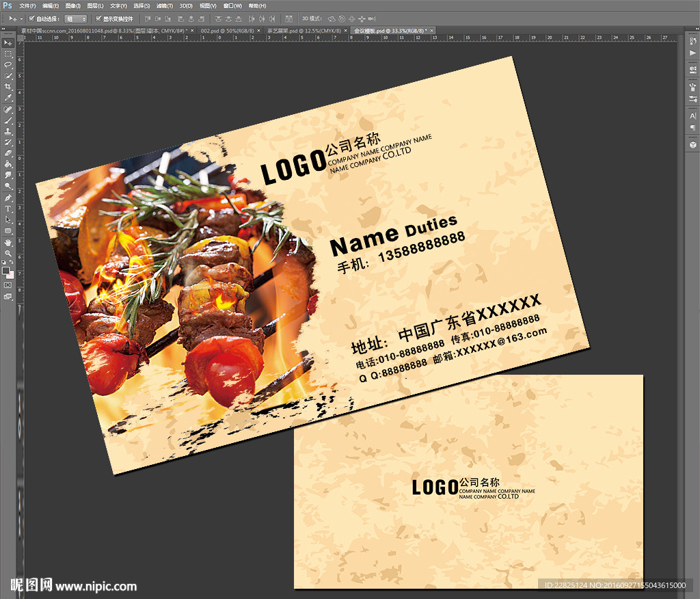
Task: Open the 窗口(W) menu
Action: pos(232,5)
